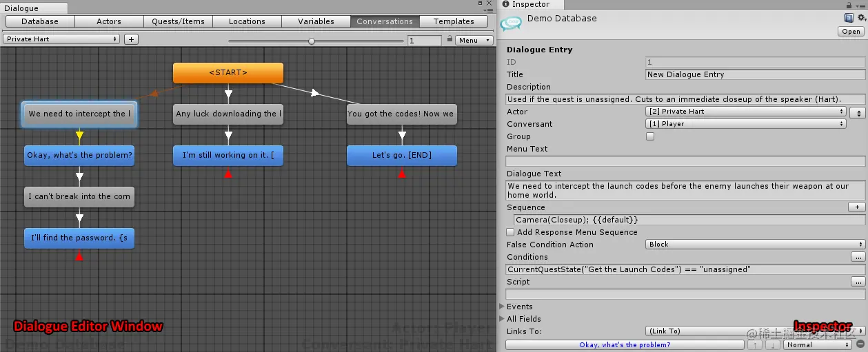Image resolution: width=868 pixels, height=352 pixels.
Task: Click the Open button for Demo Database
Action: [851, 32]
